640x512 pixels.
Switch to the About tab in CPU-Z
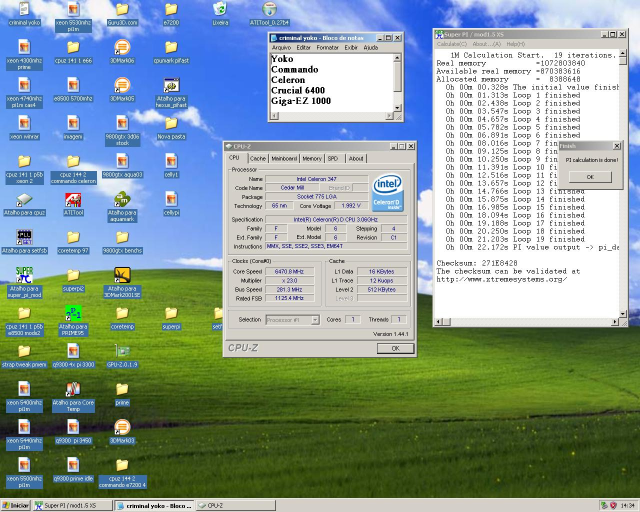(356, 158)
